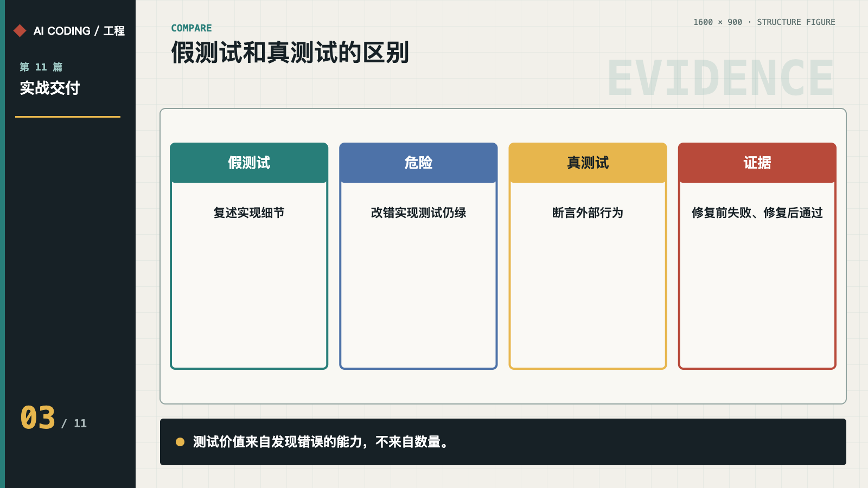
Task: Click the / 11 total page count
Action: (x=74, y=423)
